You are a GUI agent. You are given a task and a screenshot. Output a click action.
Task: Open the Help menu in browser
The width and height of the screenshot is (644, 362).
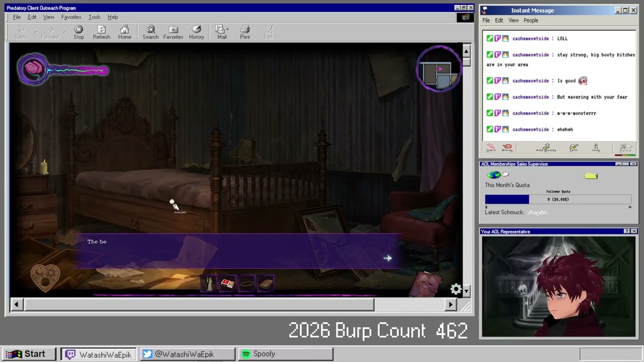pos(113,17)
